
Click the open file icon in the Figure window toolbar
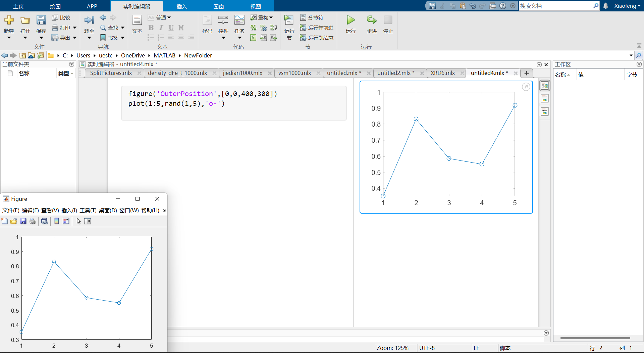click(14, 221)
